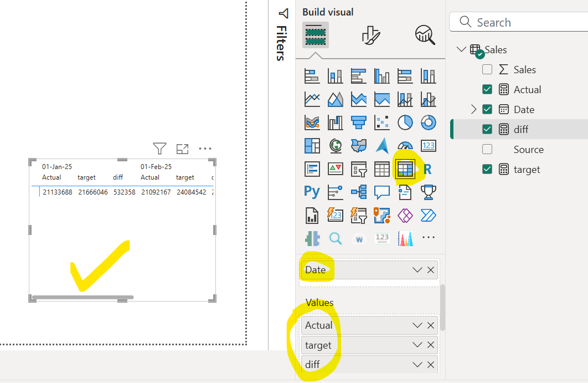Select the Card visual showing 123

428,146
